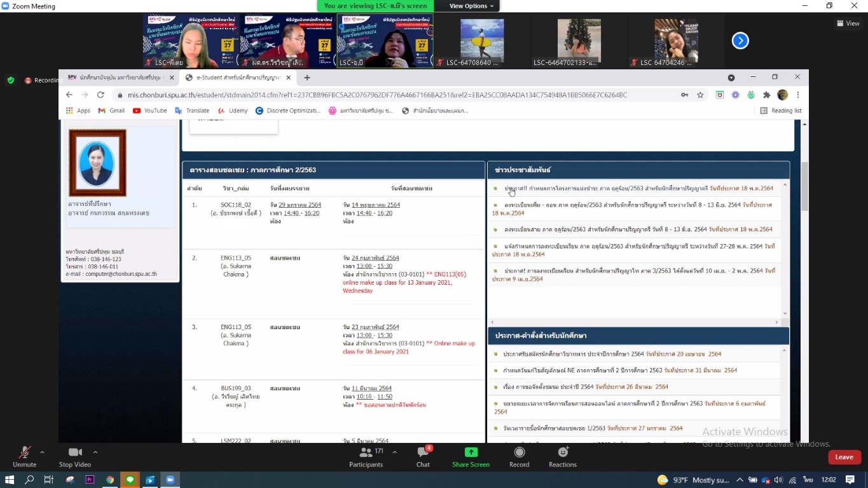Open the Zoom Participants panel
868x488 pixels.
pos(366,456)
